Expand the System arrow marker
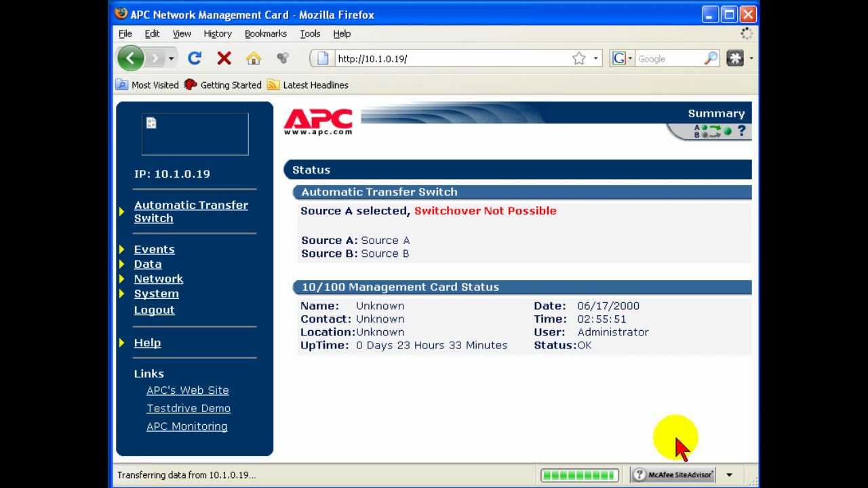 tap(122, 293)
